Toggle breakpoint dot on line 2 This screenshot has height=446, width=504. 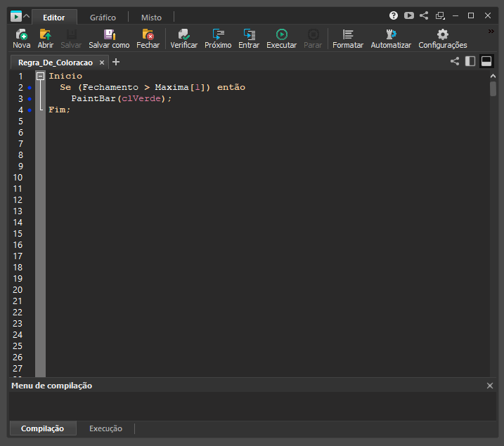(x=30, y=87)
